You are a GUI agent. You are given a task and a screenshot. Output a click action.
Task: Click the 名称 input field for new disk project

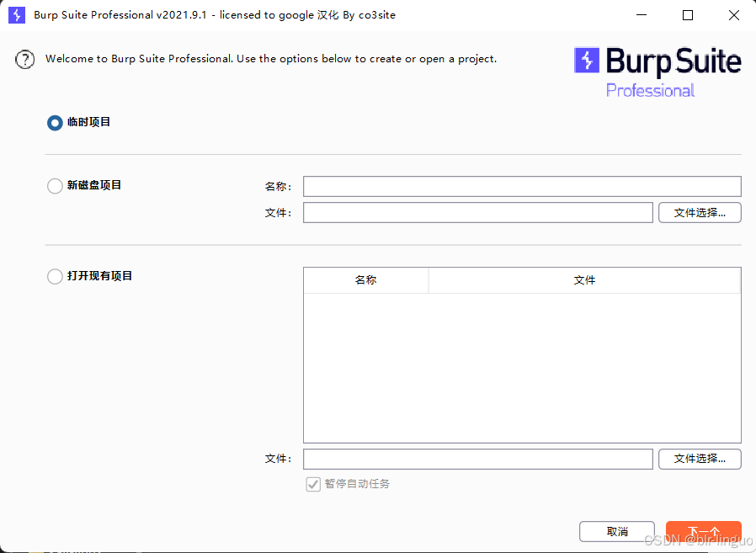[x=522, y=186]
